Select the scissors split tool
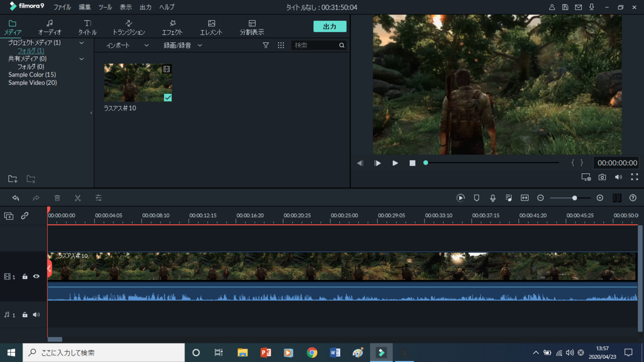 pos(78,198)
